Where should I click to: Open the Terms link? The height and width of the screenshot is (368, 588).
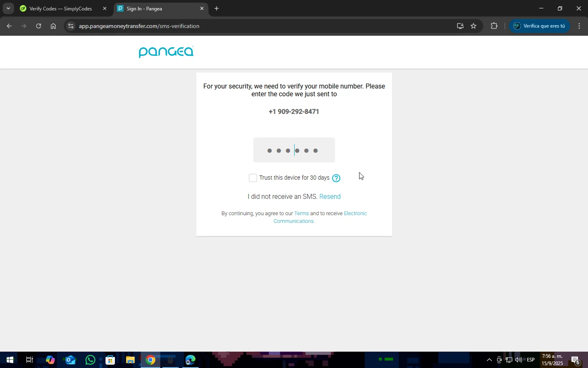tap(301, 213)
